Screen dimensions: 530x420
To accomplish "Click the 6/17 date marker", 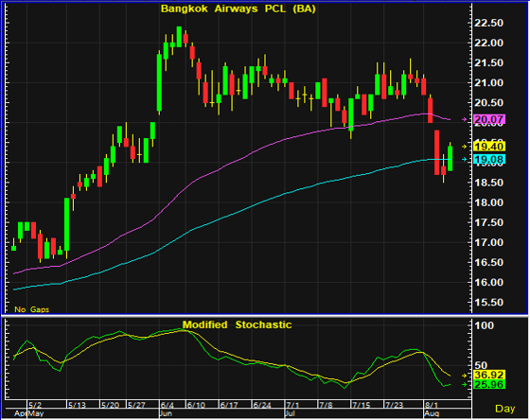I will 229,405.
